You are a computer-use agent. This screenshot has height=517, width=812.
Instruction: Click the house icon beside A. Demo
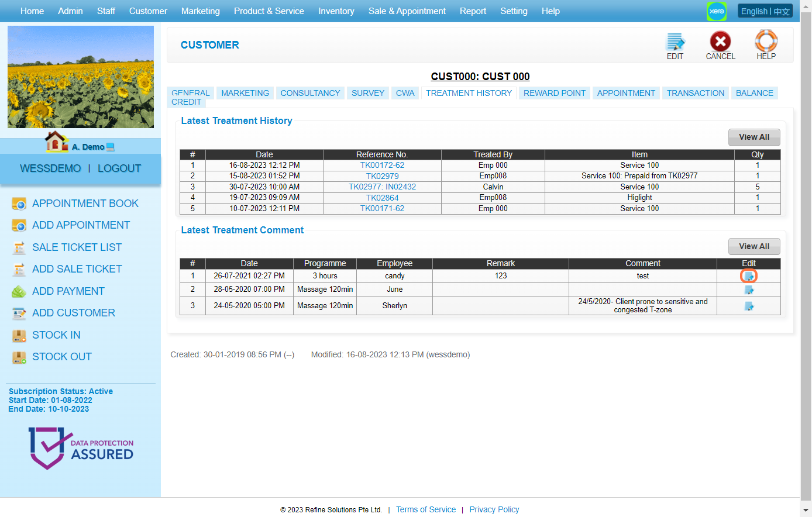pyautogui.click(x=56, y=142)
